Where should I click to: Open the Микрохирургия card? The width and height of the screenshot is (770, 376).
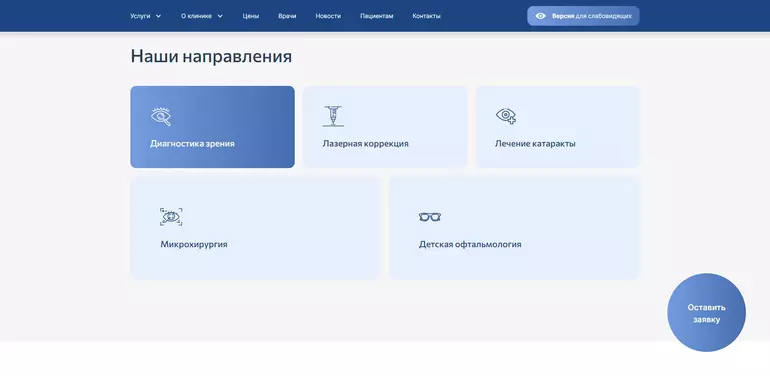255,228
